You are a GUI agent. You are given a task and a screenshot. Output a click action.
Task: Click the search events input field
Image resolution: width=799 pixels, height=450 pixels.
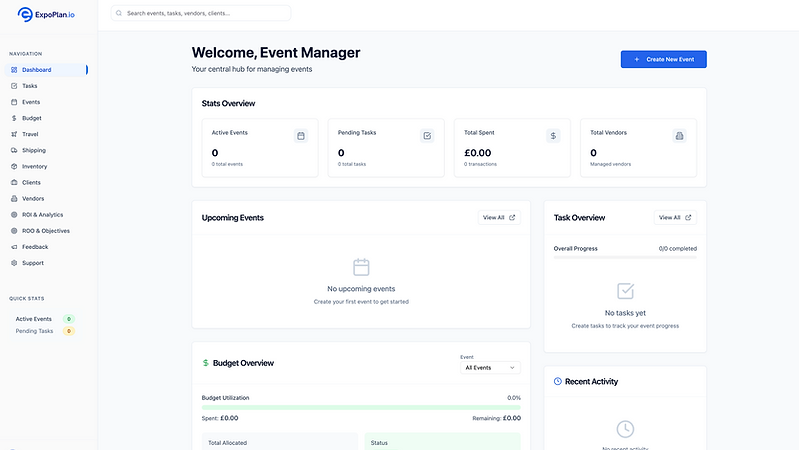coord(201,13)
